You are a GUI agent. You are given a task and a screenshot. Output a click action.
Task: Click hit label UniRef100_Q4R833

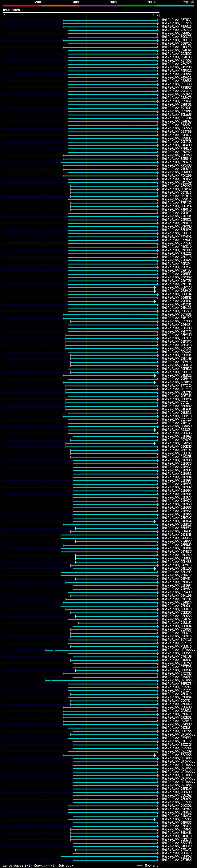coord(177,822)
